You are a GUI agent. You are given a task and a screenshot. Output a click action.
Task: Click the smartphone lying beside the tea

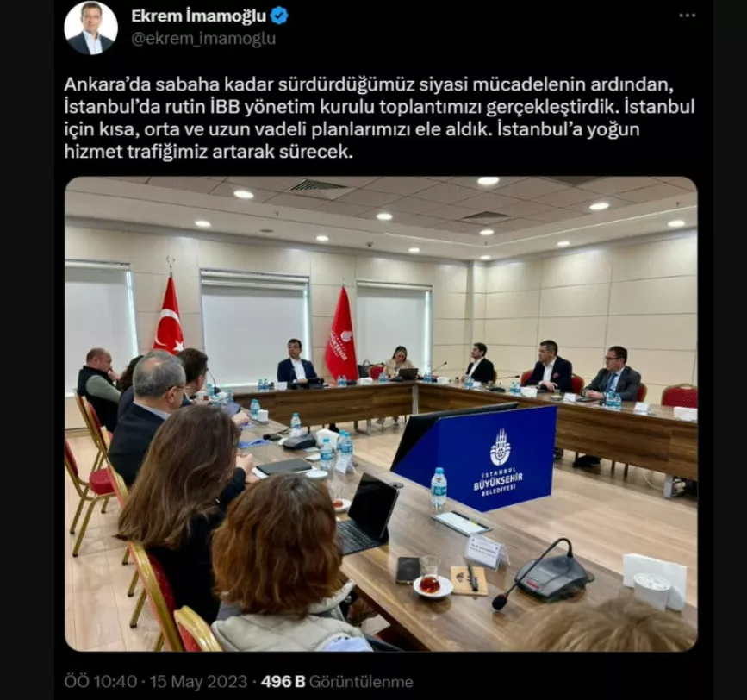click(x=408, y=570)
